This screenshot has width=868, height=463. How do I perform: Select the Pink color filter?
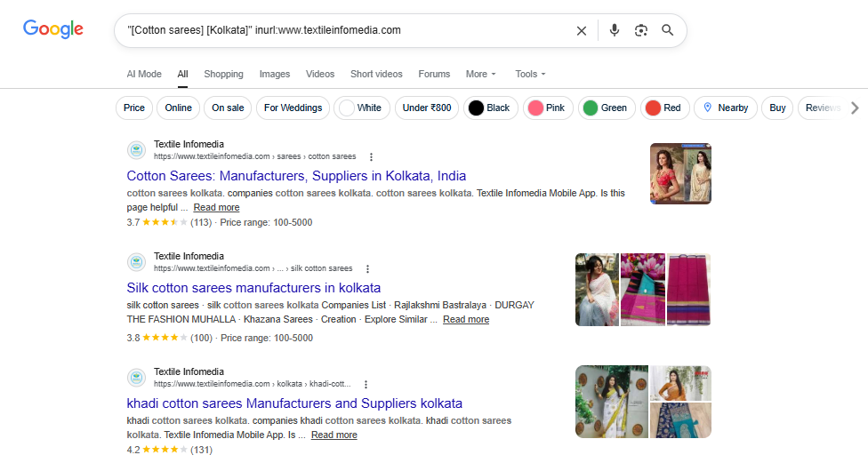coord(546,108)
